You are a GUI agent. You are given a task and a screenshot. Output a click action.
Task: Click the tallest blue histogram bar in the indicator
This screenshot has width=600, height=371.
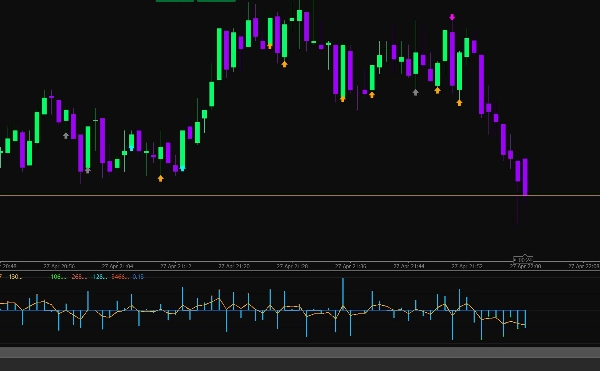(x=343, y=295)
